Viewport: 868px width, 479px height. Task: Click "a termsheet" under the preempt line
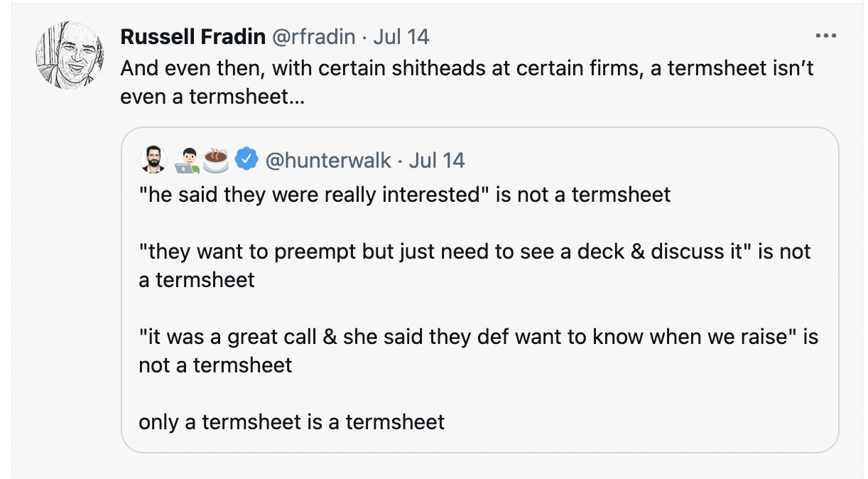pyautogui.click(x=197, y=280)
